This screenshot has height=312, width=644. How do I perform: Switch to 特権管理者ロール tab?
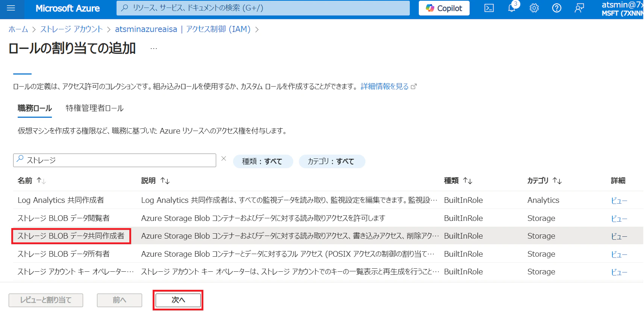pyautogui.click(x=94, y=108)
